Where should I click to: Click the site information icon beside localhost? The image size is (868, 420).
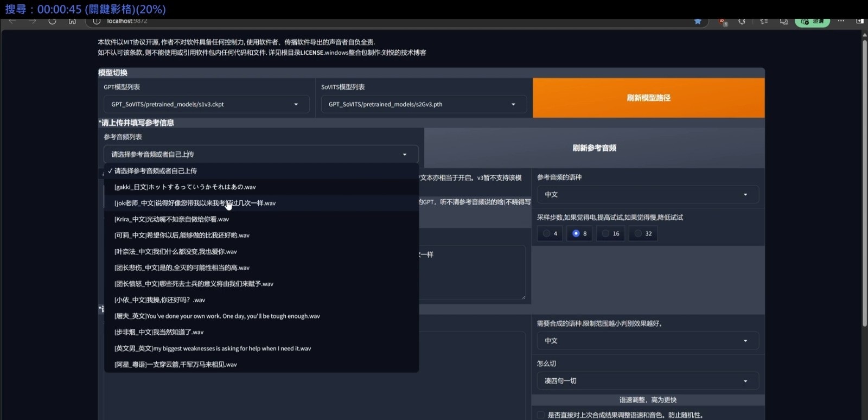(x=97, y=21)
